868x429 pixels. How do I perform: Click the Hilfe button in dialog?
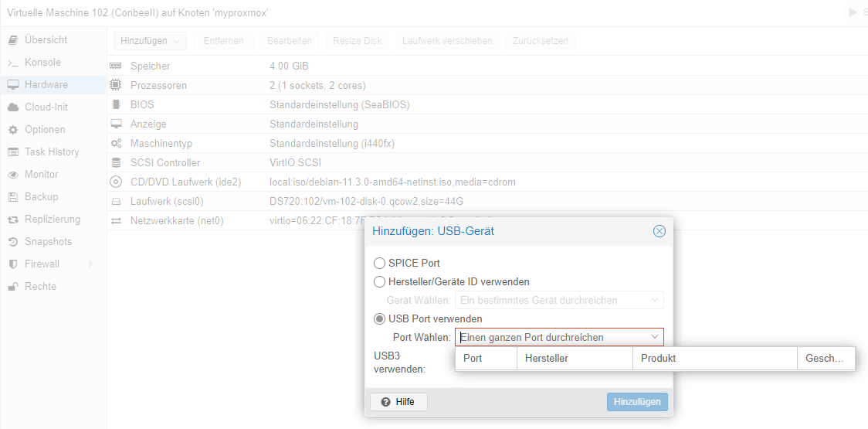coord(398,402)
